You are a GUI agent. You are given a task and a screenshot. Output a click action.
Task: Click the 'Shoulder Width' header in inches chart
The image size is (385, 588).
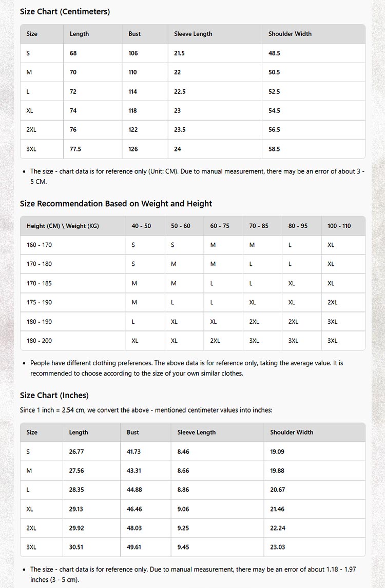[292, 433]
